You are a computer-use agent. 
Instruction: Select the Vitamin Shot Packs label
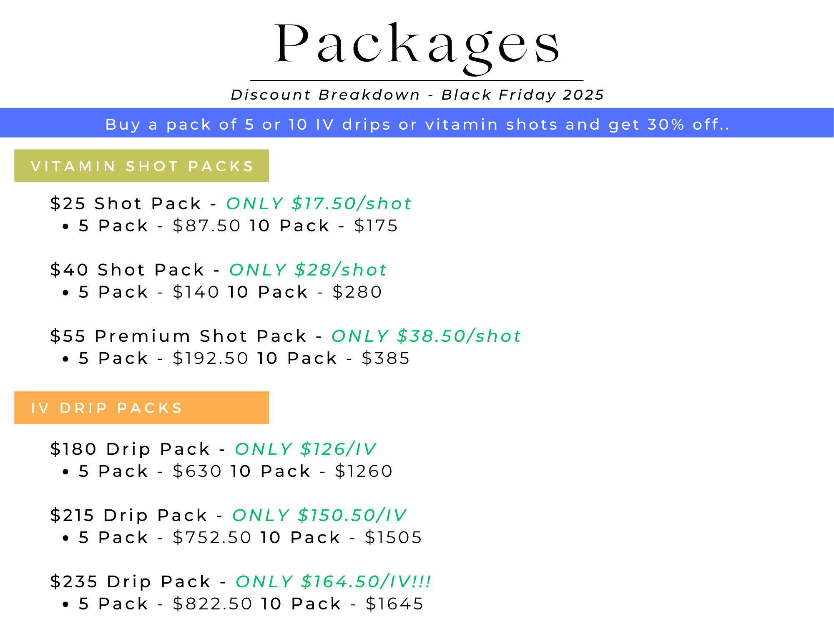click(142, 166)
